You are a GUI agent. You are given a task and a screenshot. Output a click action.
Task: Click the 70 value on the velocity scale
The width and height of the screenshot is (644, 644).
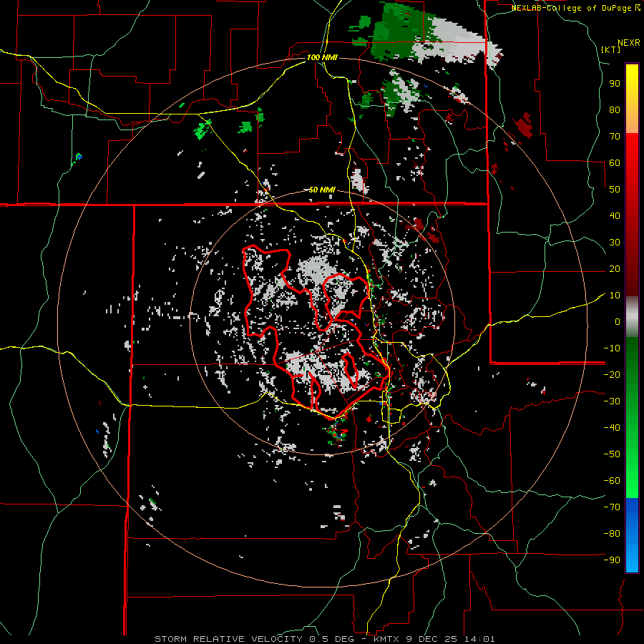pos(615,137)
